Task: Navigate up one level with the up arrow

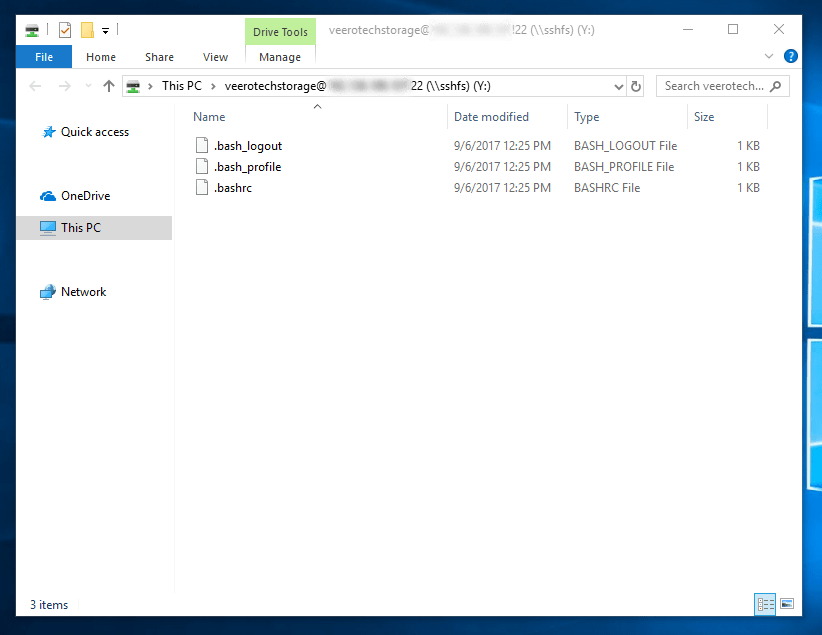Action: pos(109,86)
